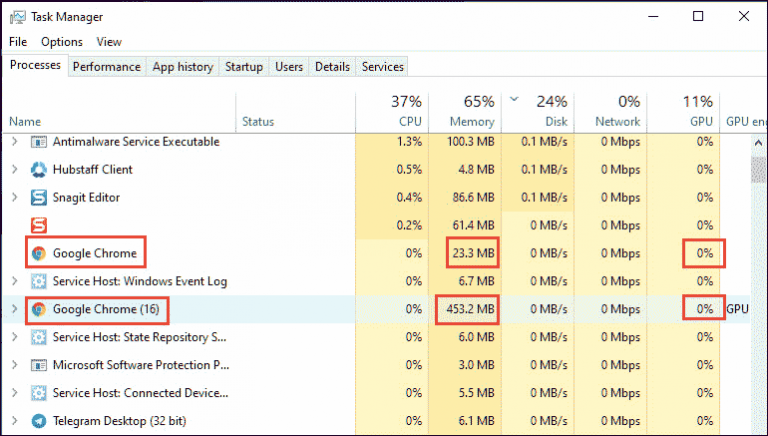This screenshot has width=768, height=436.
Task: Switch to the App history tab
Action: pos(183,67)
